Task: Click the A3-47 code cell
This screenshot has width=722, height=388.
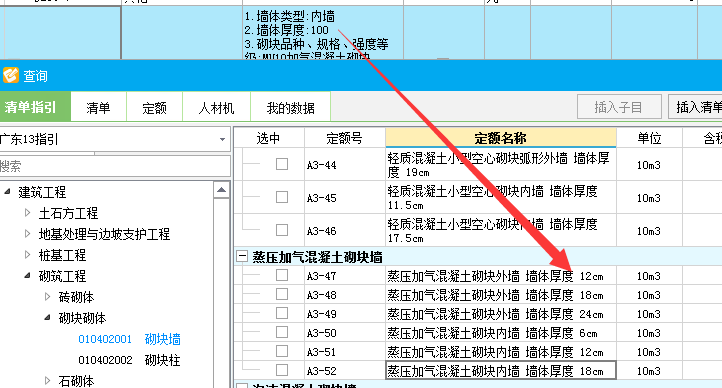Action: click(344, 276)
